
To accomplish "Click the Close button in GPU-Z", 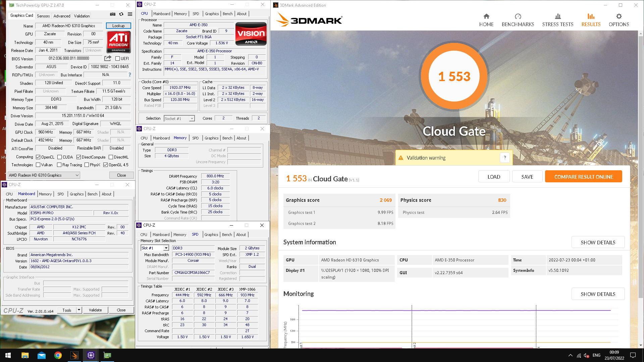I will pyautogui.click(x=121, y=175).
